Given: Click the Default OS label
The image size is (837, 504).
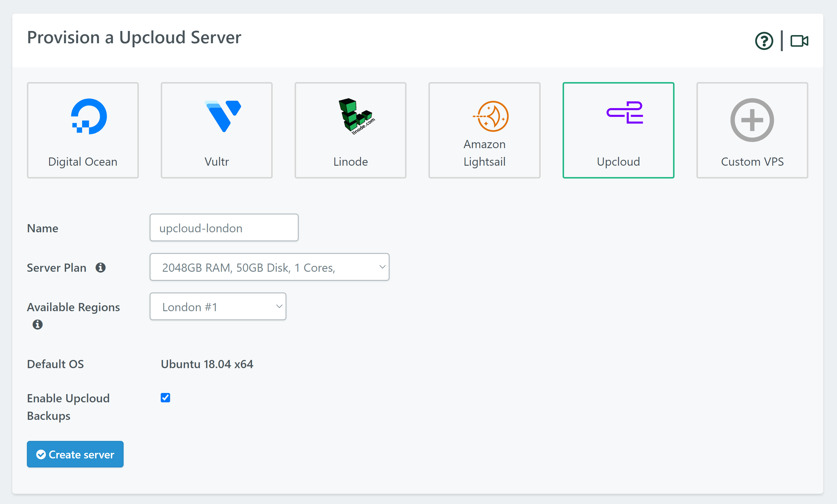Looking at the screenshot, I should pyautogui.click(x=55, y=364).
